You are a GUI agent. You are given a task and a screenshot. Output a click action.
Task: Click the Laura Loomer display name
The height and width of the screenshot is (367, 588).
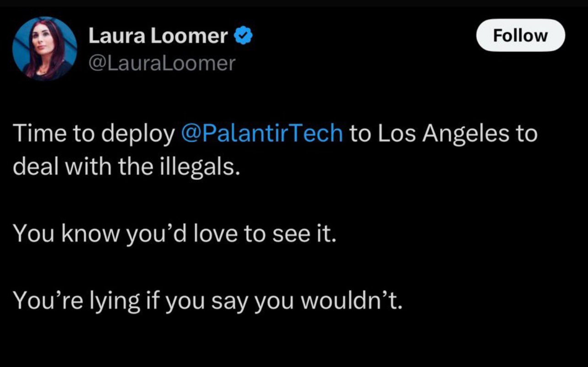click(x=158, y=36)
